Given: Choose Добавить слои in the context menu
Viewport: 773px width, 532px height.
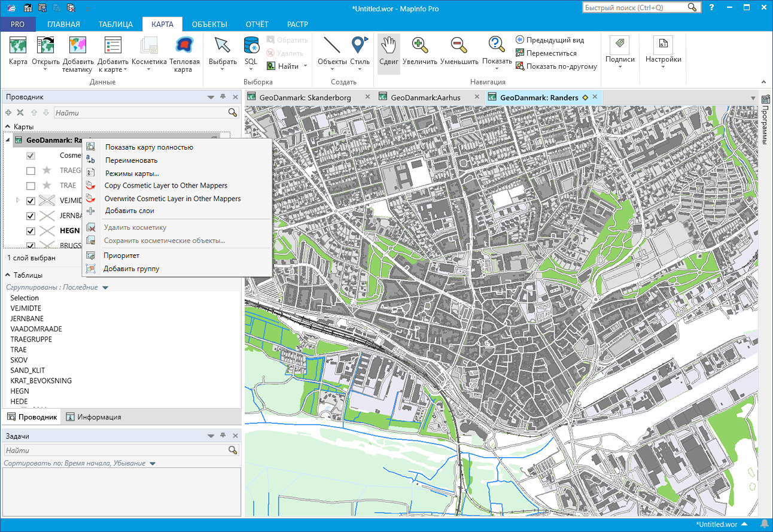Looking at the screenshot, I should point(129,211).
